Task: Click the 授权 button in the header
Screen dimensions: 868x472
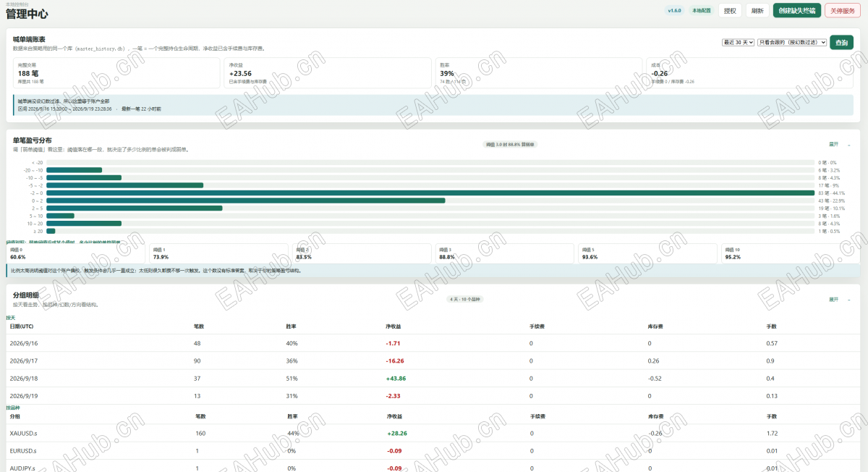Action: tap(730, 11)
